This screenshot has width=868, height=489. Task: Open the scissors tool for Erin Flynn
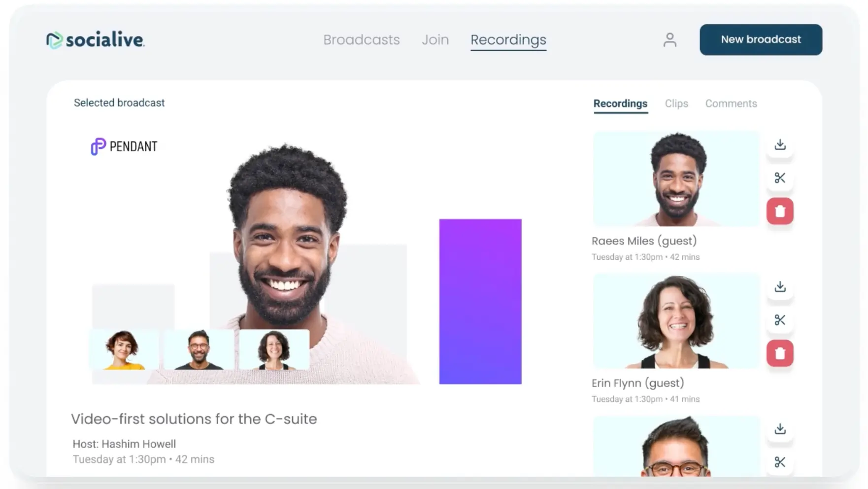pos(780,320)
